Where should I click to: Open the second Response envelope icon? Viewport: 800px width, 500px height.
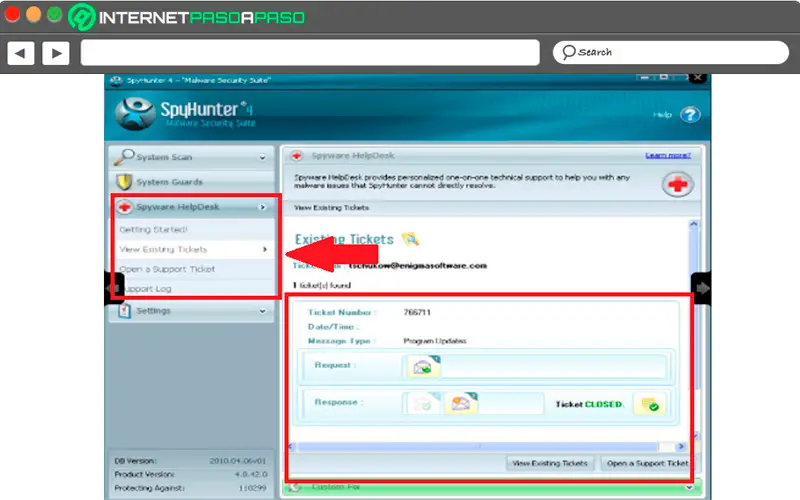(x=461, y=403)
